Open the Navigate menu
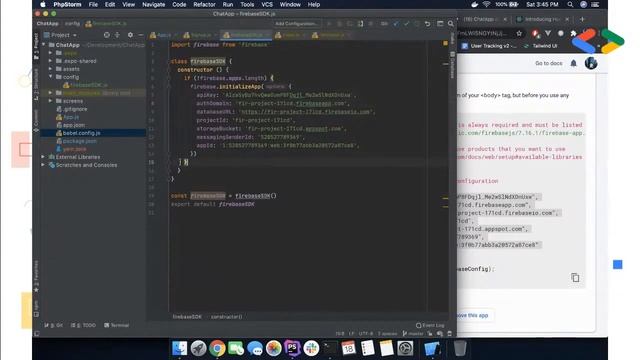This screenshot has width=640, height=360. pos(153,4)
